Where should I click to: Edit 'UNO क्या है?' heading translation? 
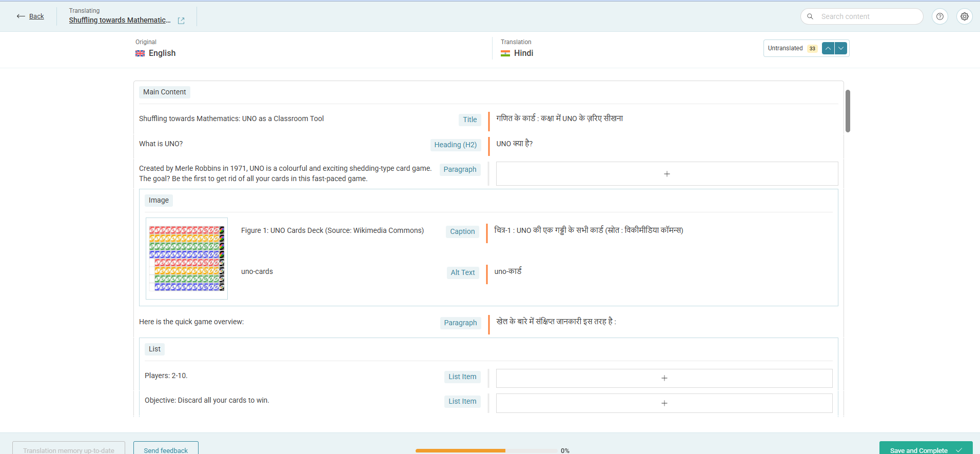515,144
